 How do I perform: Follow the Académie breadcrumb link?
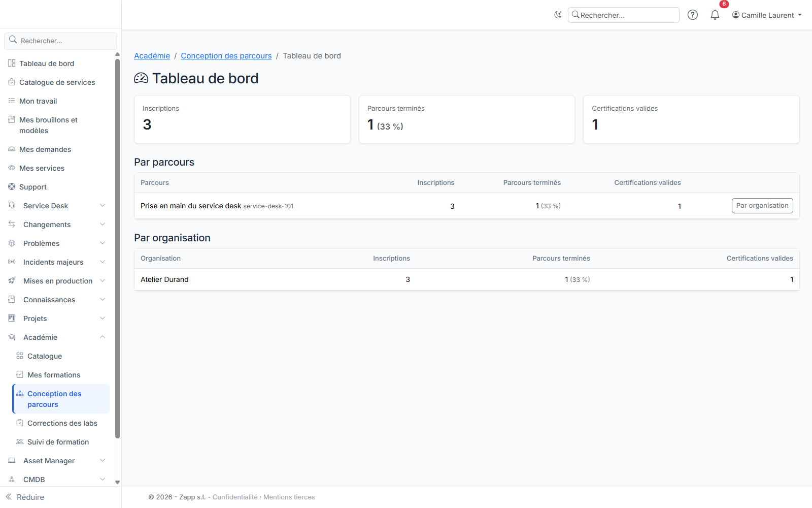(152, 56)
